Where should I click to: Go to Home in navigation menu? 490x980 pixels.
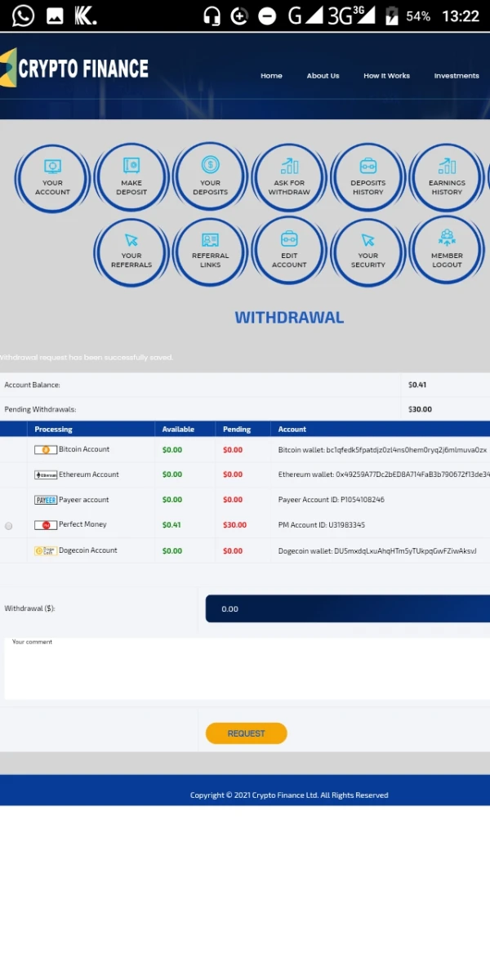(x=271, y=76)
